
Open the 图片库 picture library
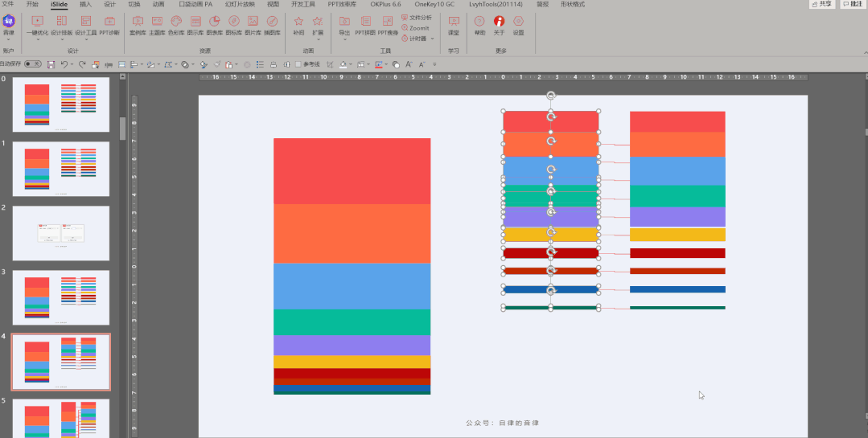pyautogui.click(x=253, y=25)
